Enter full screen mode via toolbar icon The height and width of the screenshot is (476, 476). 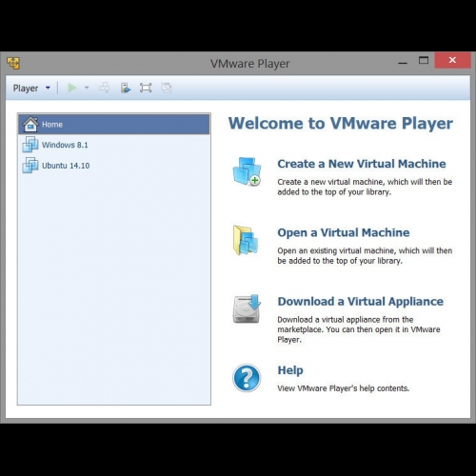(x=146, y=88)
